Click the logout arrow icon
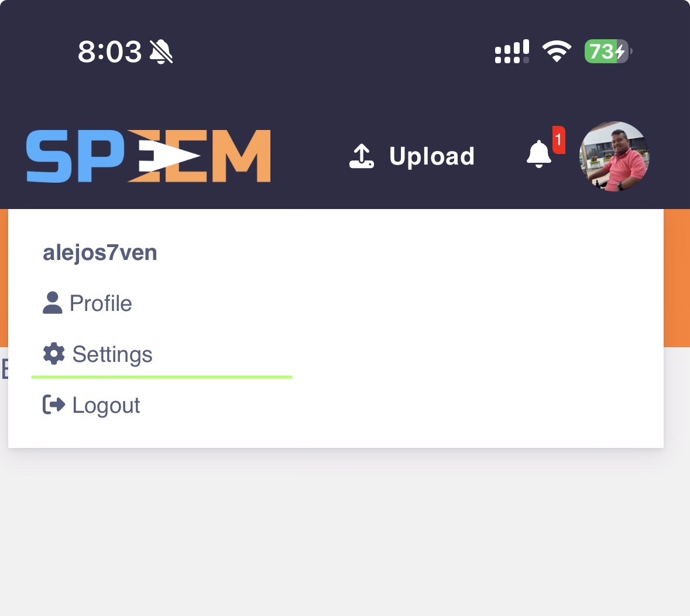The height and width of the screenshot is (616, 690). [54, 405]
